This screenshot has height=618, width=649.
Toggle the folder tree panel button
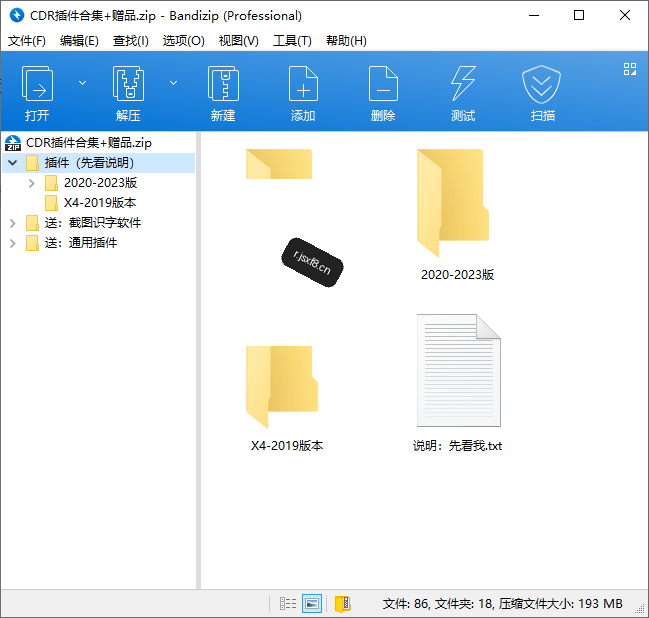[342, 604]
